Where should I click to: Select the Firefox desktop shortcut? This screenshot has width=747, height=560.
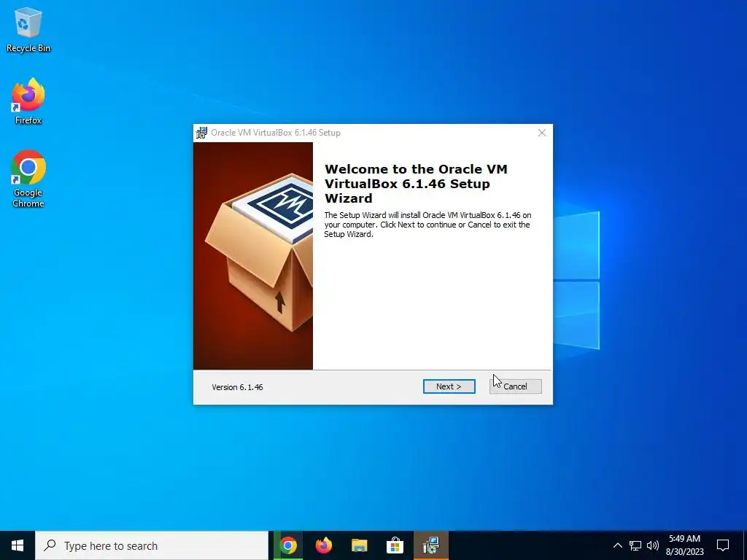pos(28,101)
